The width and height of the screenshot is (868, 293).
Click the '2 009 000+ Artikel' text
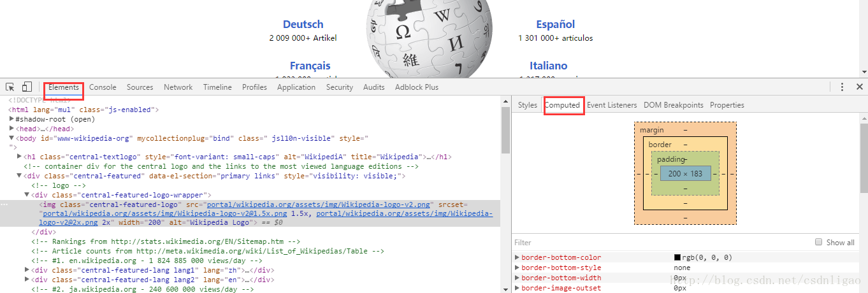(303, 38)
